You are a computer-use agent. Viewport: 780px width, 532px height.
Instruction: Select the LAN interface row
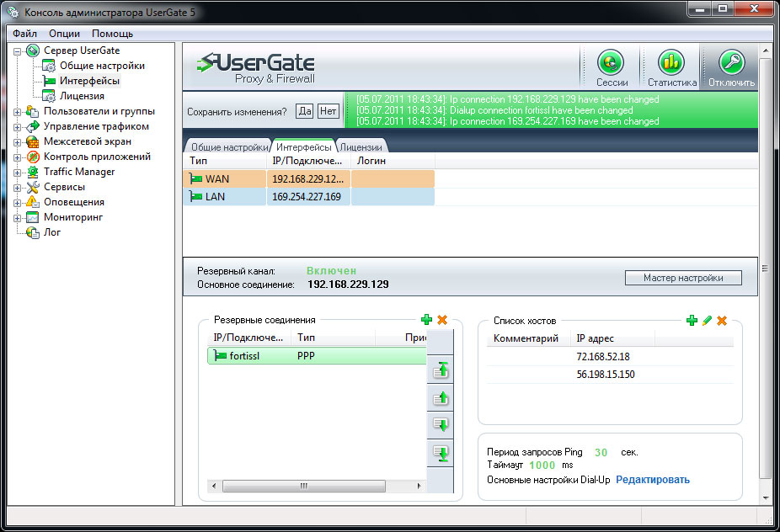pyautogui.click(x=309, y=197)
